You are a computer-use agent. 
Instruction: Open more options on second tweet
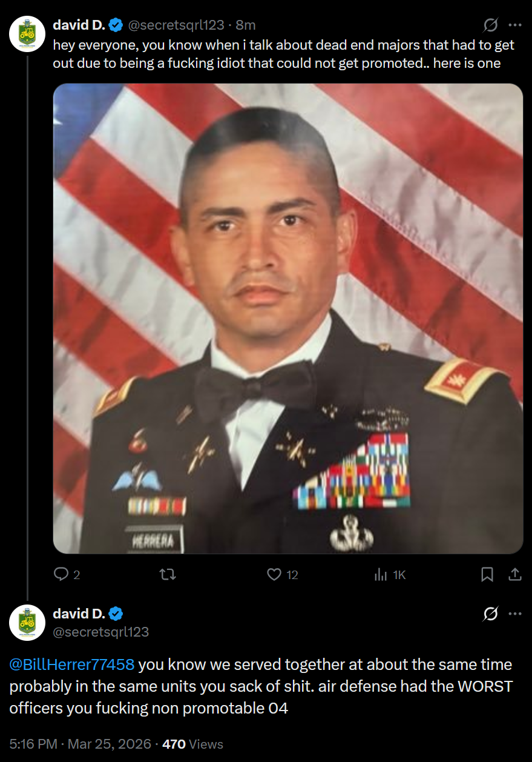pyautogui.click(x=515, y=614)
